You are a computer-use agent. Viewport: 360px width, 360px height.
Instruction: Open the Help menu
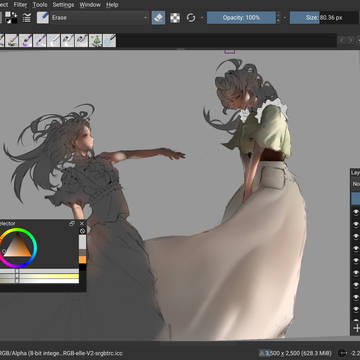point(112,5)
